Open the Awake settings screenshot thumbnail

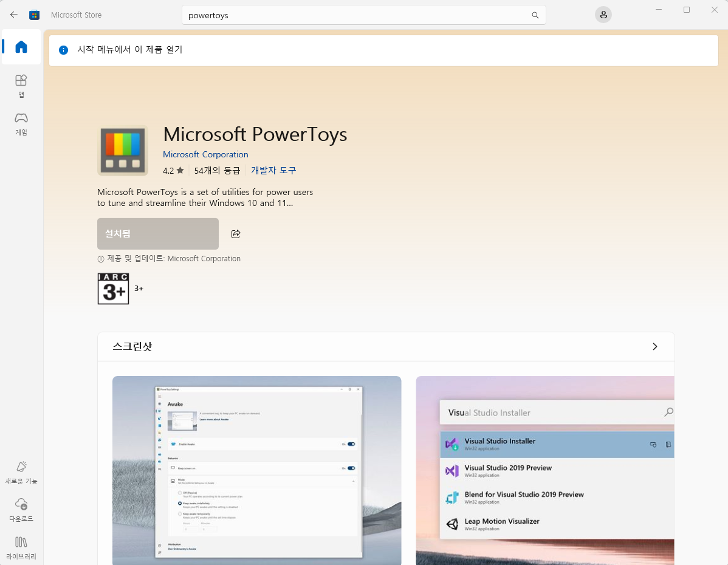pos(257,470)
